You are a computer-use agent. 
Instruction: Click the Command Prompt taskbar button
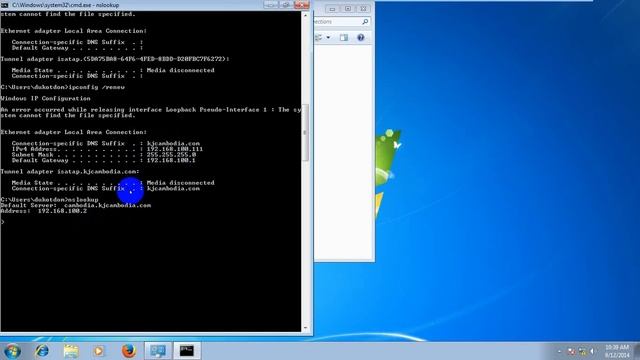click(187, 351)
